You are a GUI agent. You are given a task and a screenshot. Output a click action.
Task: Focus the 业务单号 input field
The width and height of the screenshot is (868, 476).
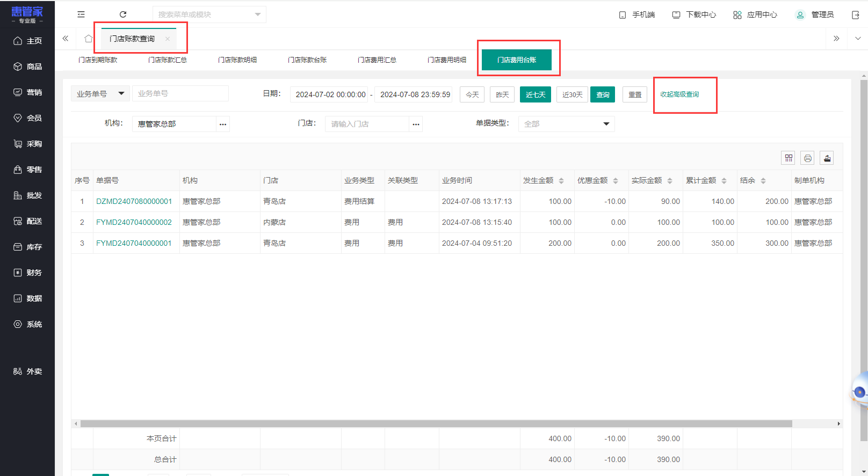click(180, 93)
